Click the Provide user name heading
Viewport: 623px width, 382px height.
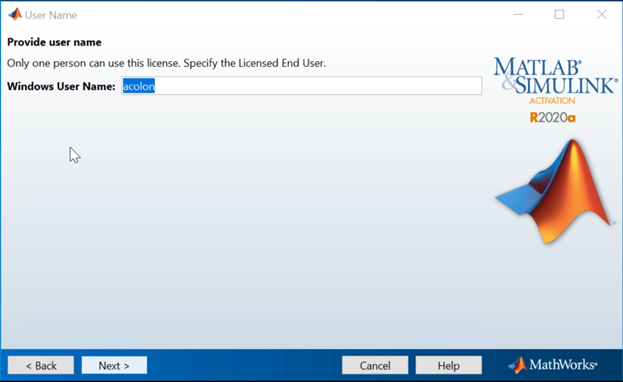click(x=54, y=42)
